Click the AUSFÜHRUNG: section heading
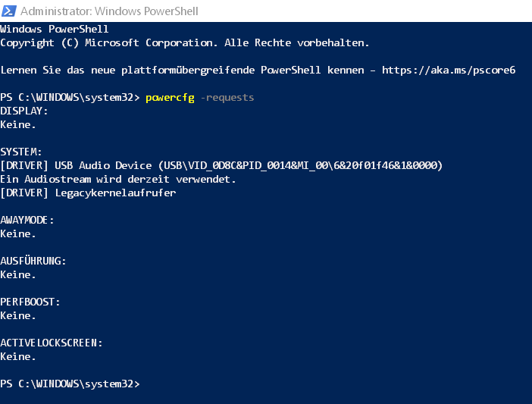The width and height of the screenshot is (532, 404). click(33, 262)
